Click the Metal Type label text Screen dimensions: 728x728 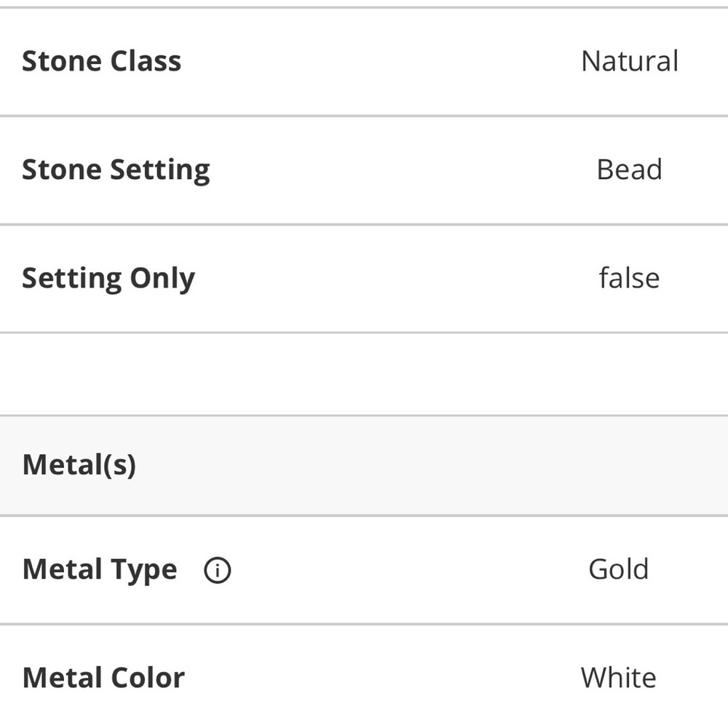100,570
